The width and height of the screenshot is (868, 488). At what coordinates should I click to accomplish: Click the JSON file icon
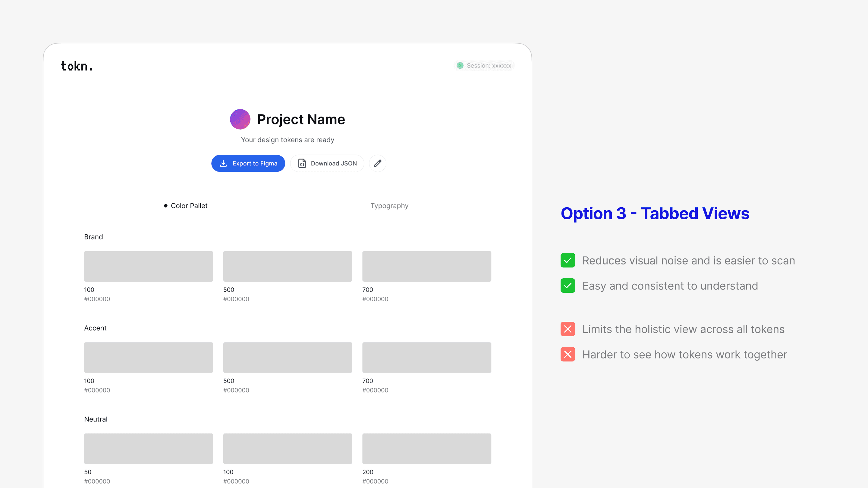click(302, 163)
